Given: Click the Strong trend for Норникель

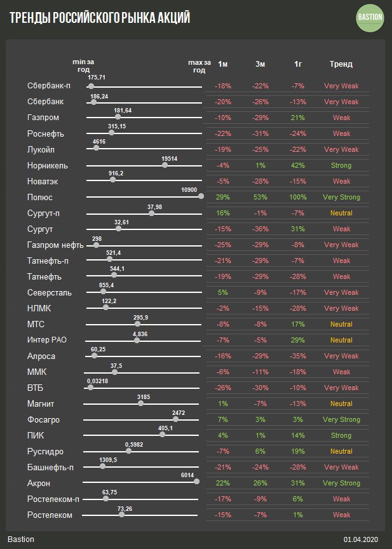Looking at the screenshot, I should point(341,165).
